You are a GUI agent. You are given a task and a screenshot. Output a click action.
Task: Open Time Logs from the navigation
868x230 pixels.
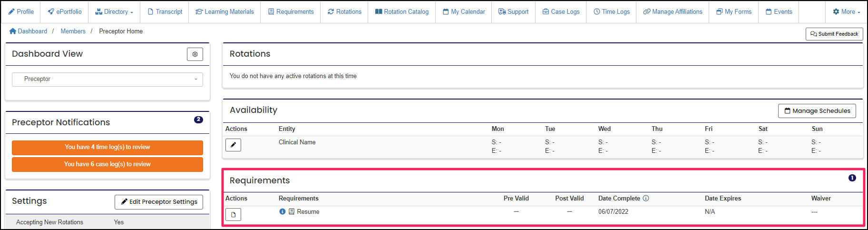[611, 11]
